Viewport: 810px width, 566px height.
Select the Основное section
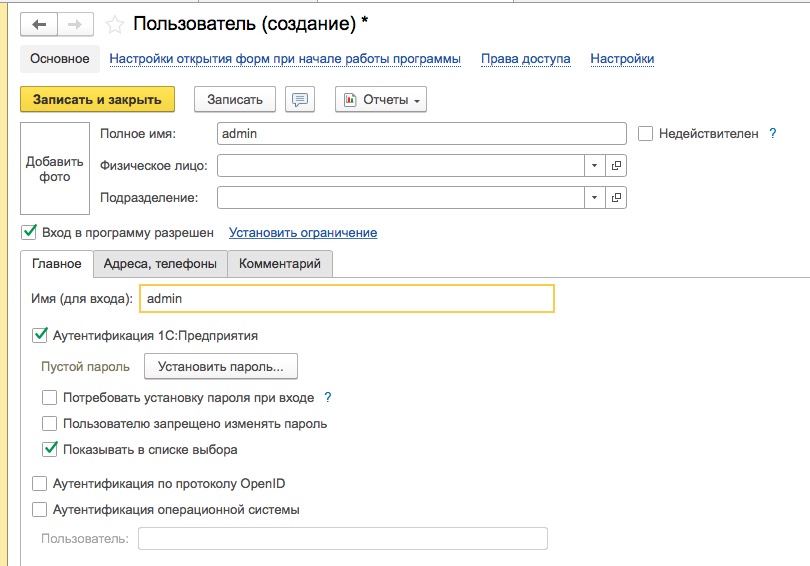pyautogui.click(x=60, y=59)
